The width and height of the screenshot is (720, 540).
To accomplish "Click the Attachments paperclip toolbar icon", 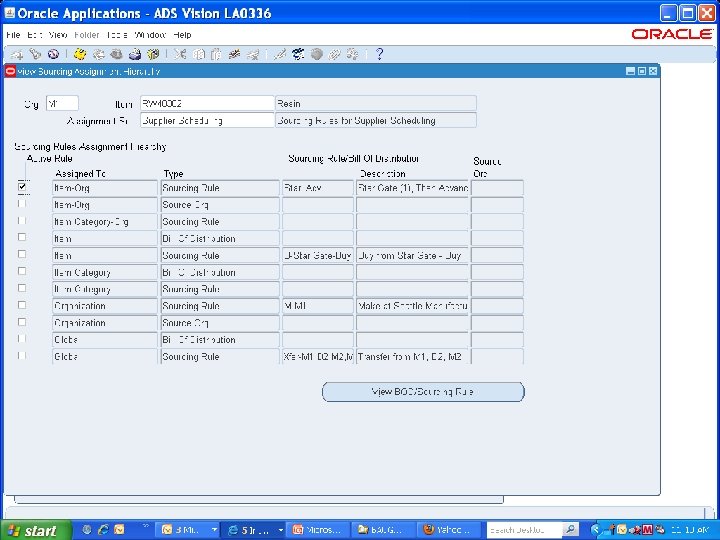I will (334, 54).
